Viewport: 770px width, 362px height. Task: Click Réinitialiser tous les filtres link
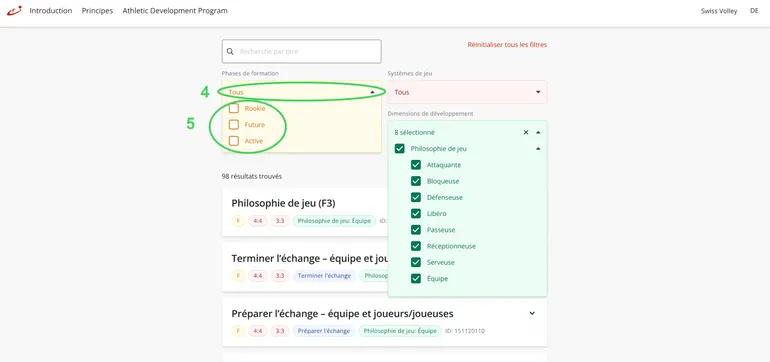(507, 45)
